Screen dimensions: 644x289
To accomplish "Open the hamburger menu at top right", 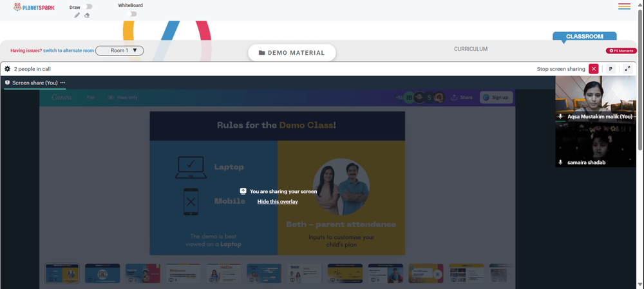I will [x=624, y=6].
